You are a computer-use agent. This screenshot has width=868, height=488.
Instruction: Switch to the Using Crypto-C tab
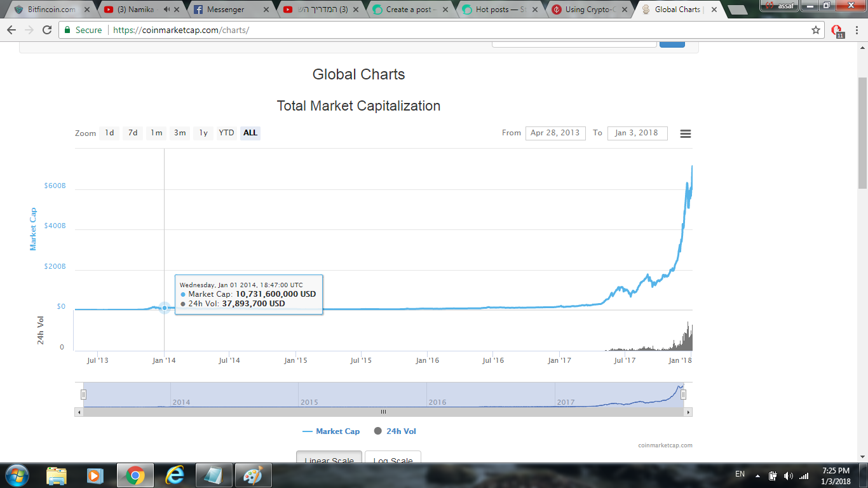[590, 10]
